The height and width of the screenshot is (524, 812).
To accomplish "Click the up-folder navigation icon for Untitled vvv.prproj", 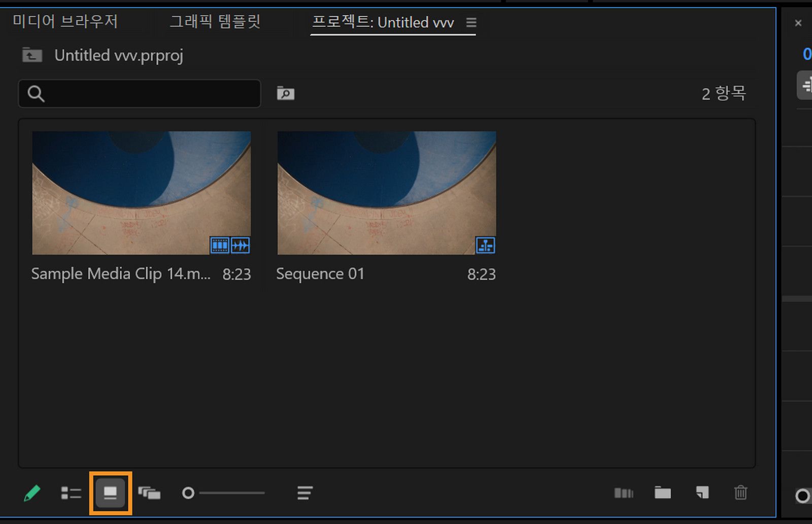I will pos(31,55).
